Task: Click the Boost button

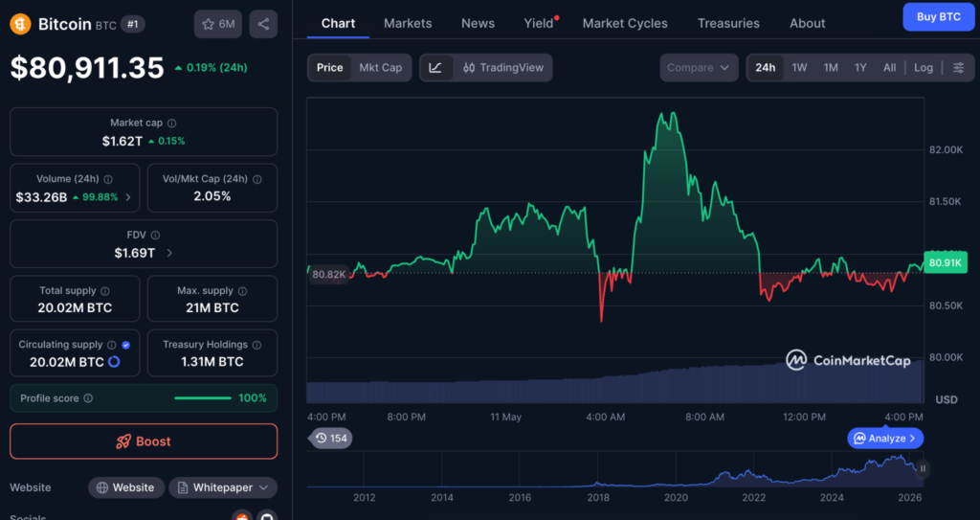Action: [144, 441]
